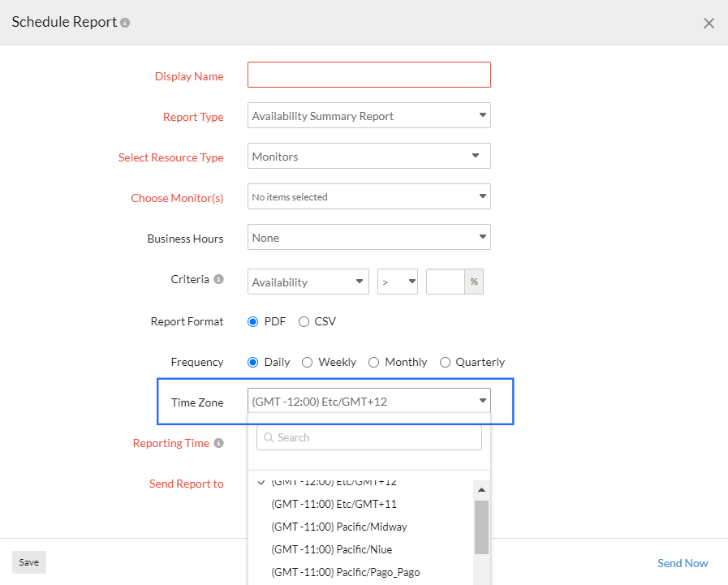Click into the Display Name text field
The height and width of the screenshot is (585, 728).
point(368,75)
